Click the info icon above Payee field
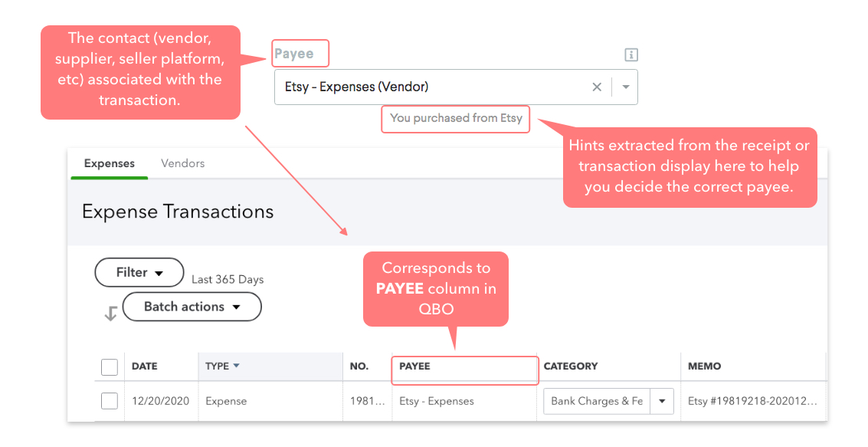The image size is (868, 447). click(631, 54)
